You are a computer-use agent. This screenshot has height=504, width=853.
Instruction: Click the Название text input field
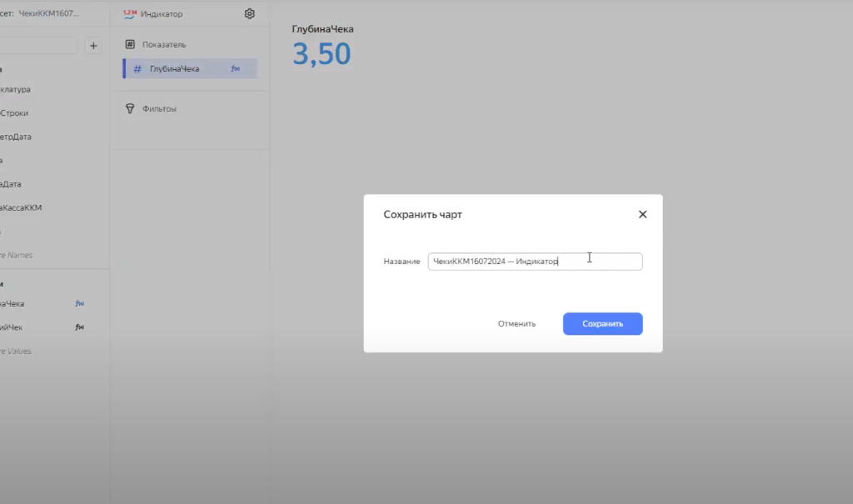coord(534,262)
